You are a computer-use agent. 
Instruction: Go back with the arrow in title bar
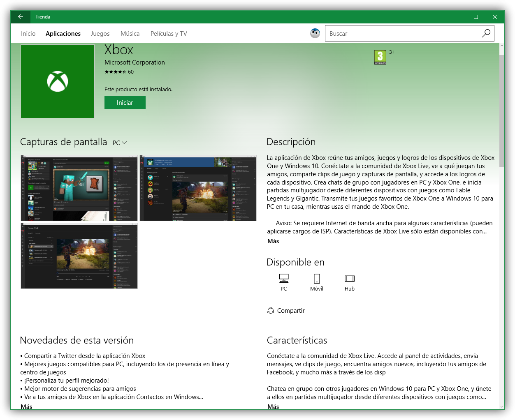21,17
